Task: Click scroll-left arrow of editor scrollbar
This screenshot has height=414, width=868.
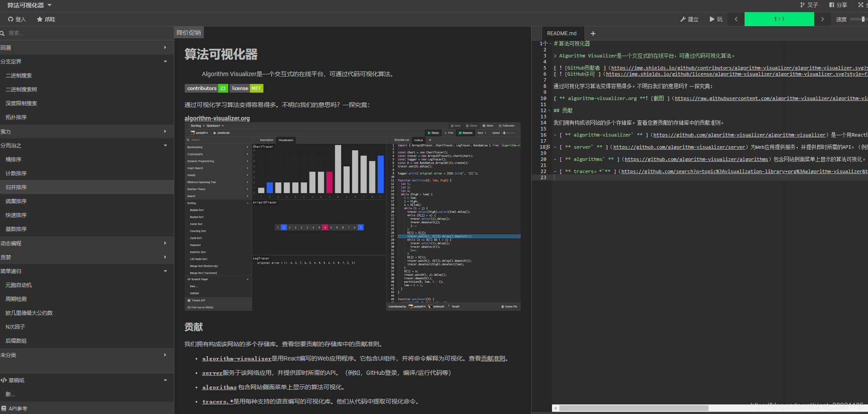Action: coord(555,408)
